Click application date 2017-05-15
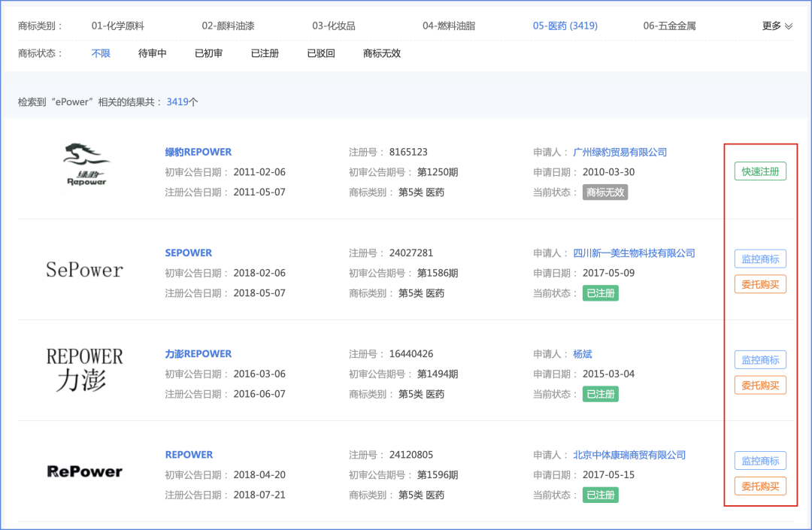This screenshot has height=530, width=812. tap(608, 475)
